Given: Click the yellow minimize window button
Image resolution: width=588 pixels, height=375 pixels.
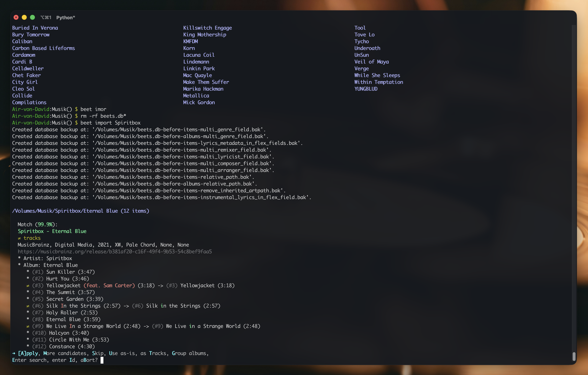Looking at the screenshot, I should click(x=24, y=17).
